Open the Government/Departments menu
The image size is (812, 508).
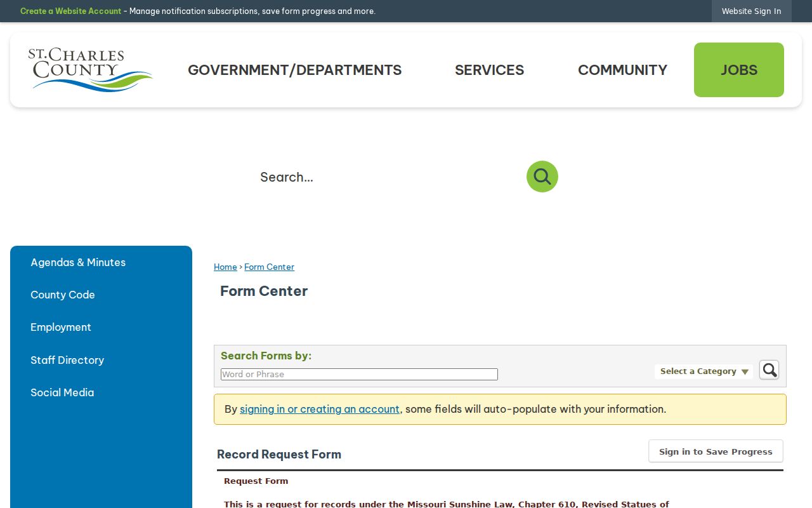(x=295, y=70)
